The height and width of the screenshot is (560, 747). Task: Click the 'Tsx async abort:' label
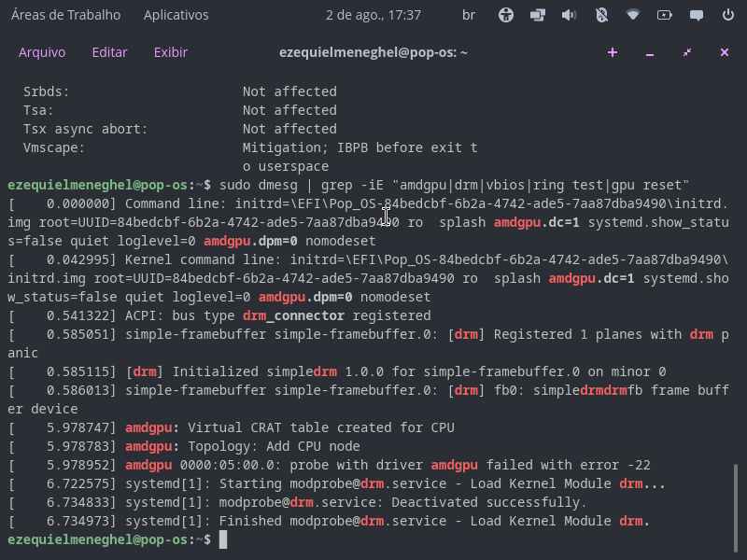[x=85, y=129]
